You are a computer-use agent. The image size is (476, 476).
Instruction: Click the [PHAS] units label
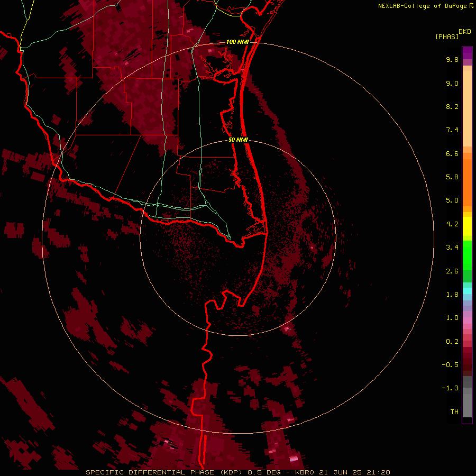[x=447, y=36]
